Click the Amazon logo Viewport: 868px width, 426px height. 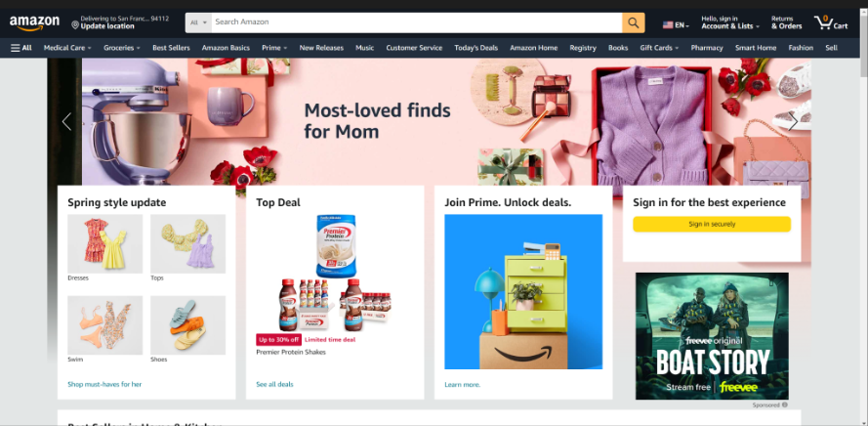click(34, 23)
